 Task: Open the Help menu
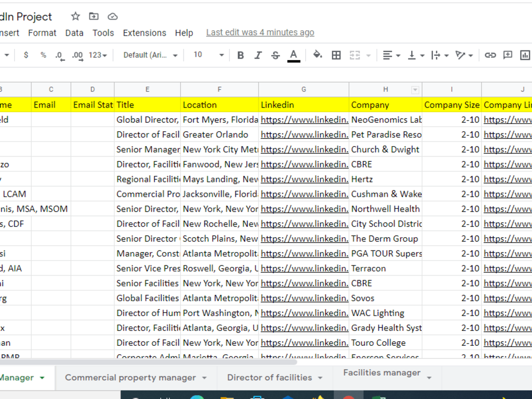point(184,33)
